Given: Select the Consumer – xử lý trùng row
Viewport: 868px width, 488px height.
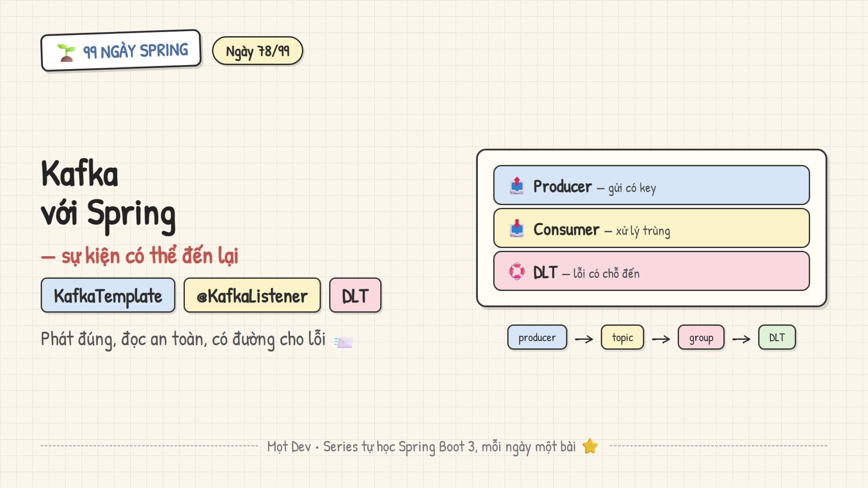Looking at the screenshot, I should coord(651,228).
